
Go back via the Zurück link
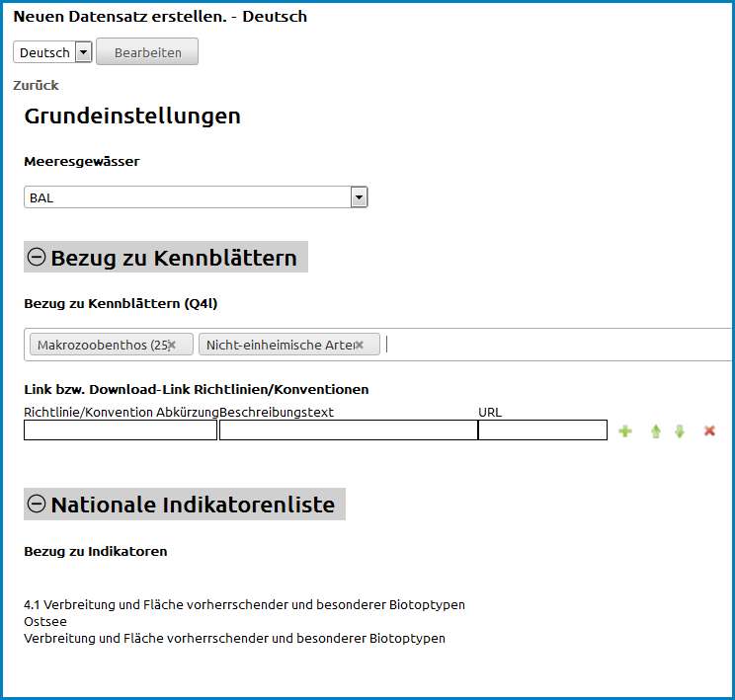[x=36, y=86]
